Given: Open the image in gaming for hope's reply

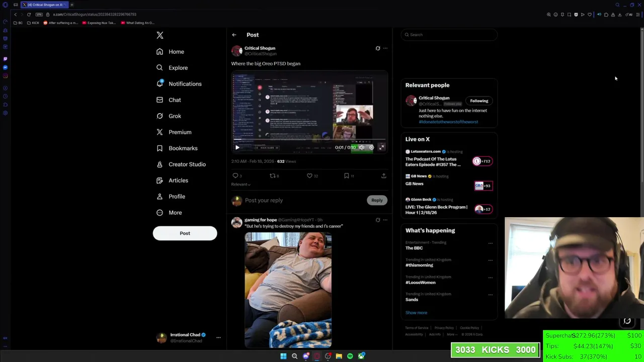Looking at the screenshot, I should [288, 290].
